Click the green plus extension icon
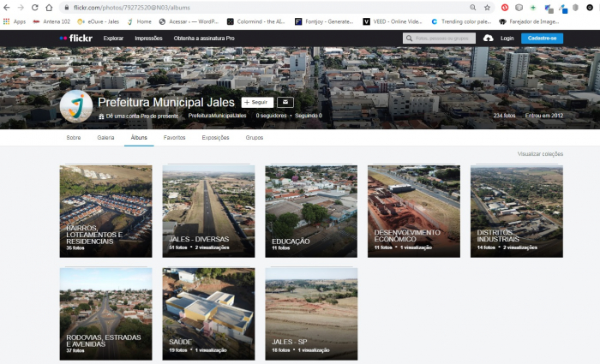Image resolution: width=600 pixels, height=364 pixels. point(533,8)
